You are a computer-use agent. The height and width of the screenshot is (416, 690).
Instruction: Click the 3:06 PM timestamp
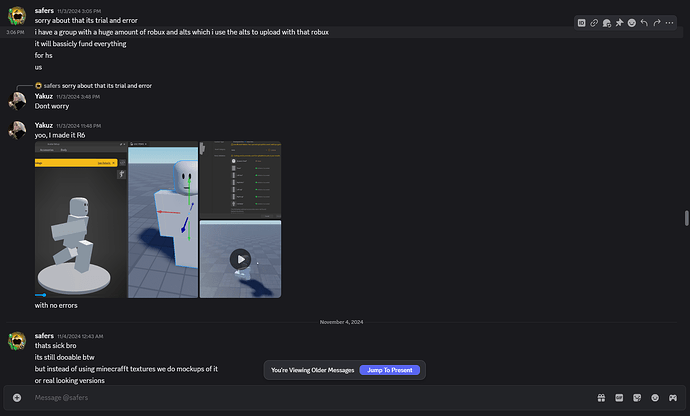click(15, 32)
